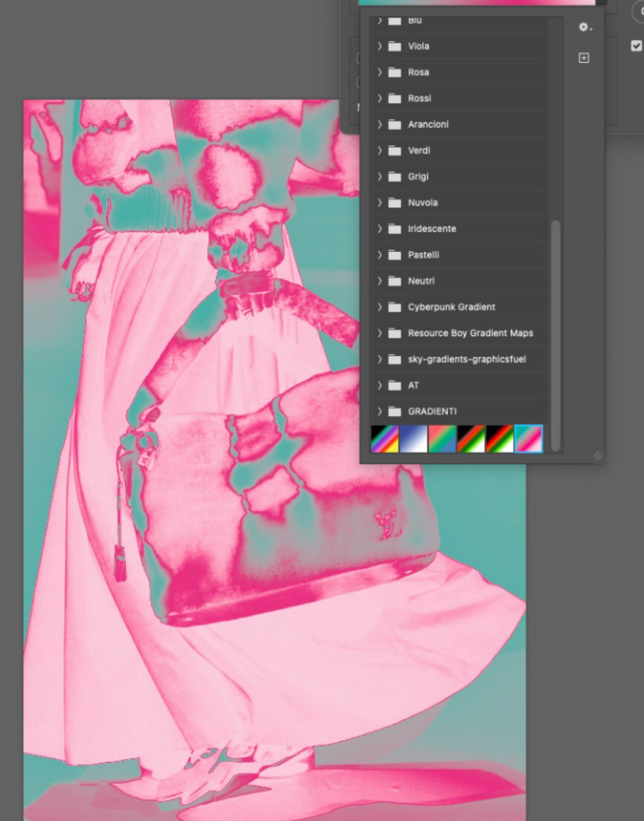Image resolution: width=644 pixels, height=821 pixels.
Task: Expand the Arancioni folder chevron
Action: coord(380,124)
